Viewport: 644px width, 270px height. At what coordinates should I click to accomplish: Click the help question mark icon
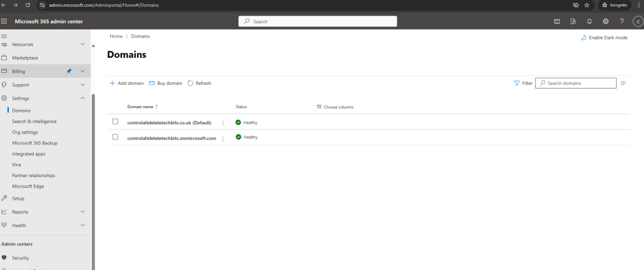tap(621, 21)
